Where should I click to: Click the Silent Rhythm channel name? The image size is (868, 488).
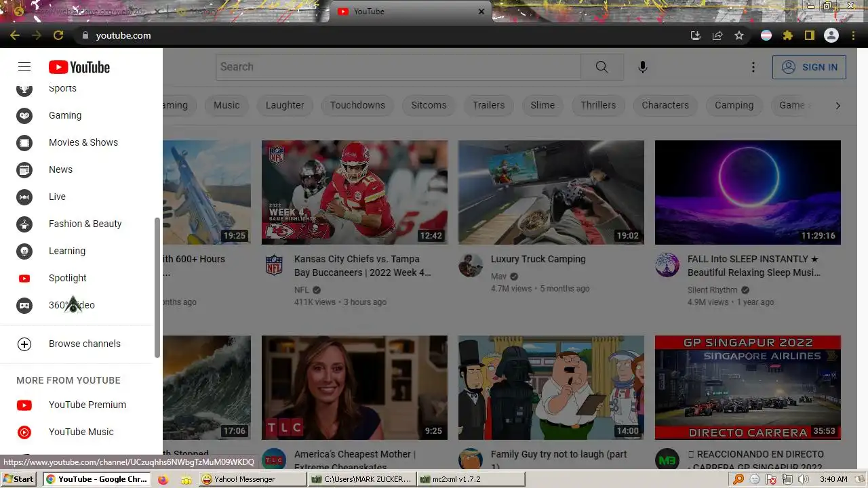713,290
